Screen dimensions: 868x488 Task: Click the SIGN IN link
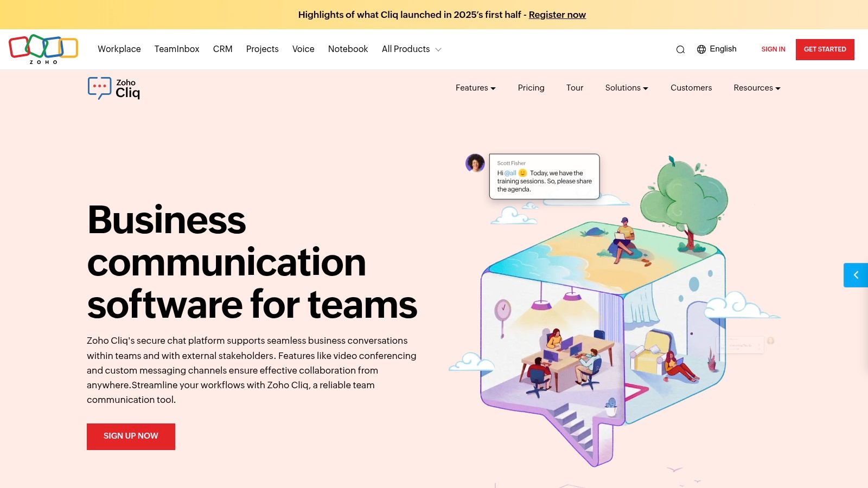point(773,49)
